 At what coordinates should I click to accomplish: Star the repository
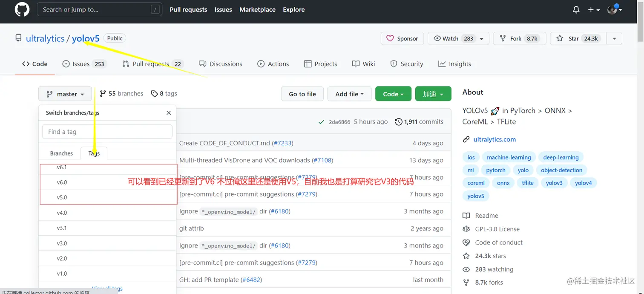pos(578,38)
